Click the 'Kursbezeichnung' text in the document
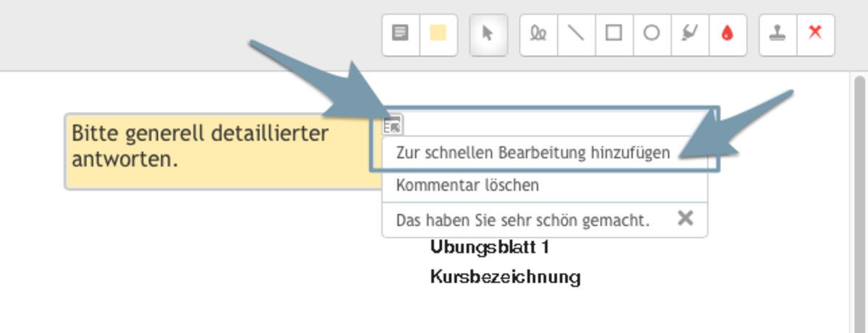The width and height of the screenshot is (868, 333). coord(505,277)
